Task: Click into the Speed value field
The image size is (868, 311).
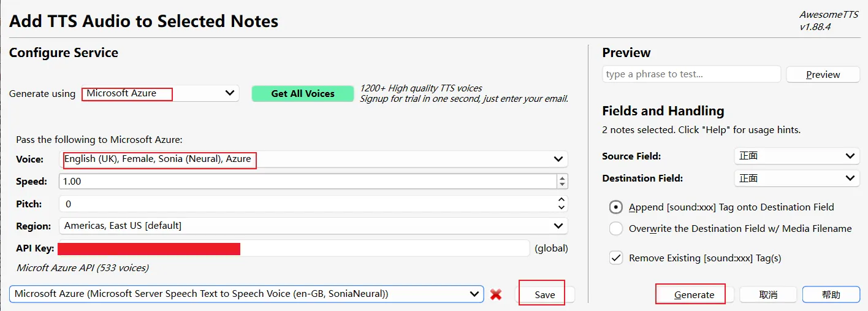Action: 308,182
